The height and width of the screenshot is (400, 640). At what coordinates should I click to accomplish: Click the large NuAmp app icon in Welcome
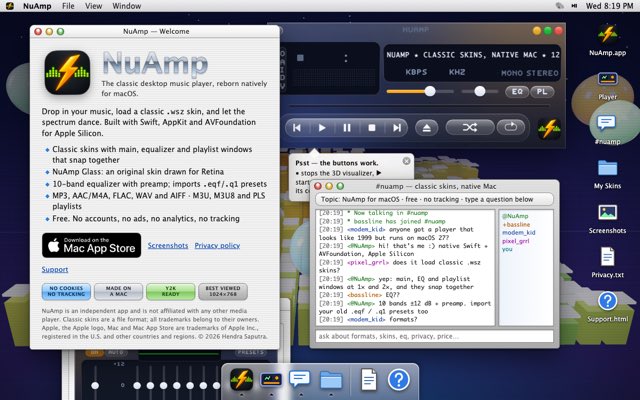67,73
